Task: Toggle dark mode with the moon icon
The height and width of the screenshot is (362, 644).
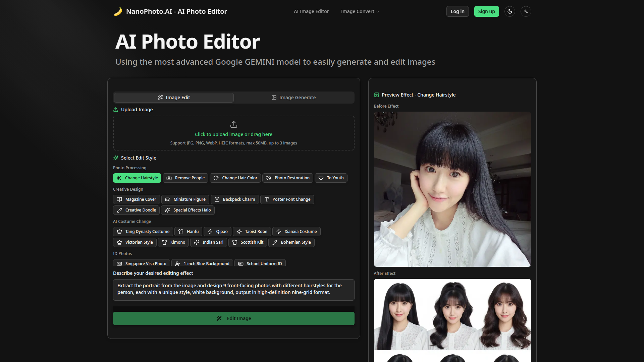Action: [509, 11]
